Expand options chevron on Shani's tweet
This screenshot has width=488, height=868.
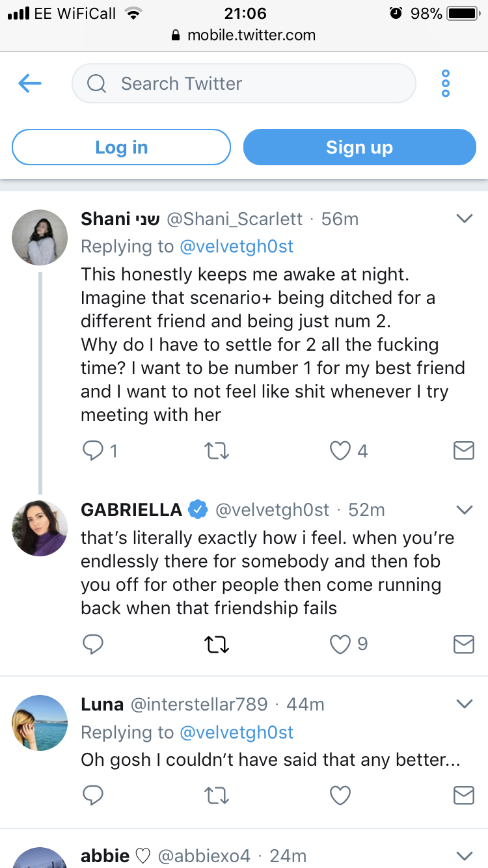pyautogui.click(x=464, y=219)
